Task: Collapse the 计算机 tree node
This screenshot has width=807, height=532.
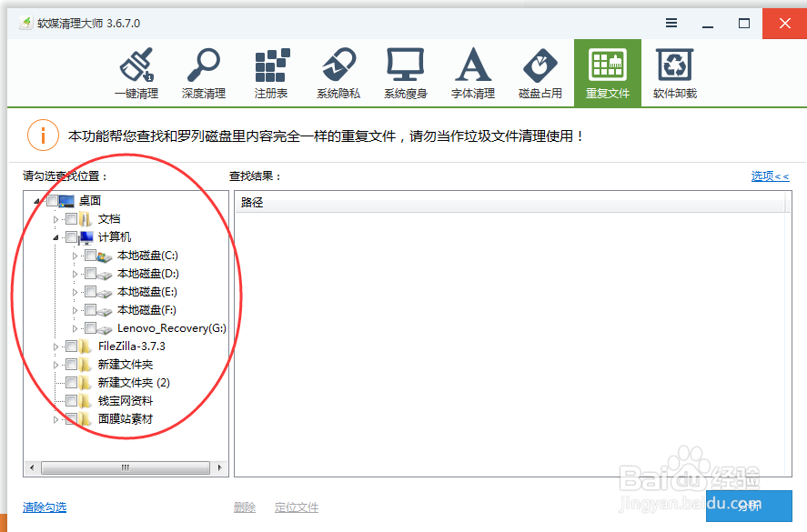Action: [x=54, y=236]
